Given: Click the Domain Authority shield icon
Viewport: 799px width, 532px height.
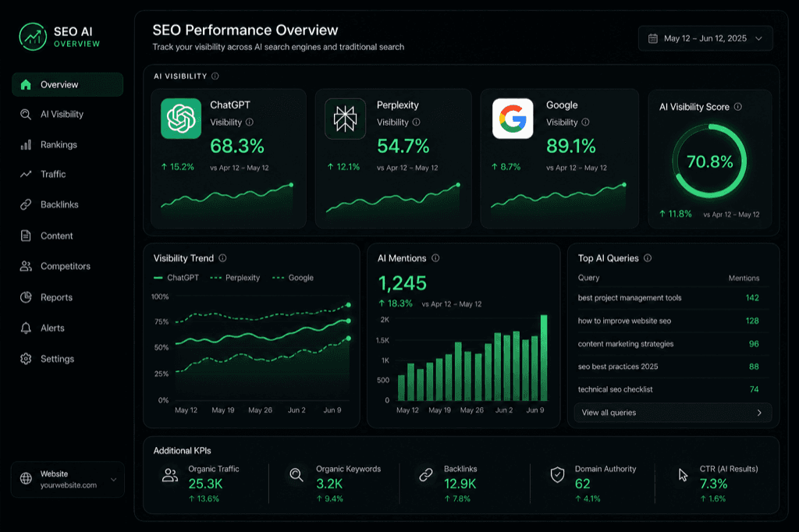Looking at the screenshot, I should click(557, 475).
